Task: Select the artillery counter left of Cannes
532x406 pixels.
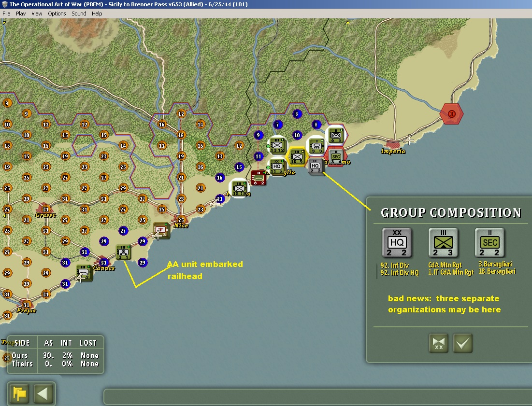Action: [84, 273]
